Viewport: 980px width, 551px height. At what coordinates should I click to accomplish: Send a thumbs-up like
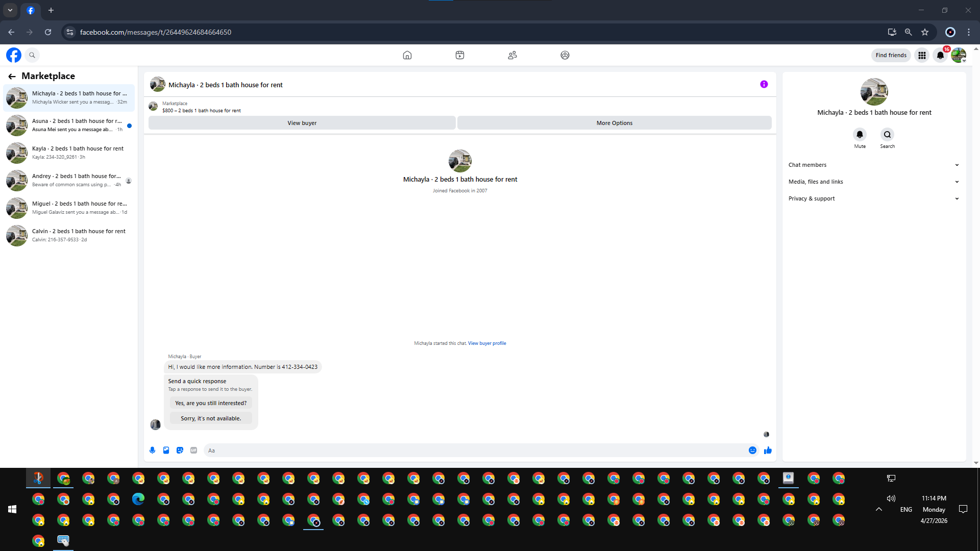tap(768, 450)
